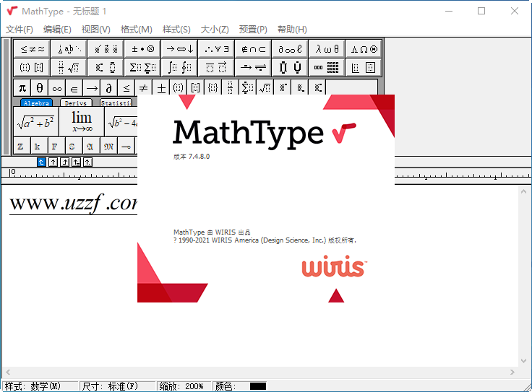Insert the pi symbol from small bar
This screenshot has height=392, width=532.
coord(22,88)
